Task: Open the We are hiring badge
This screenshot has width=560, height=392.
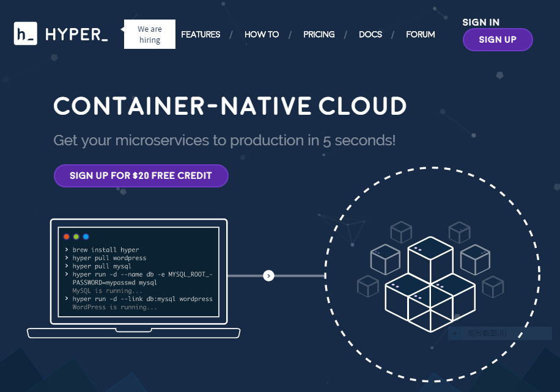Action: [150, 34]
